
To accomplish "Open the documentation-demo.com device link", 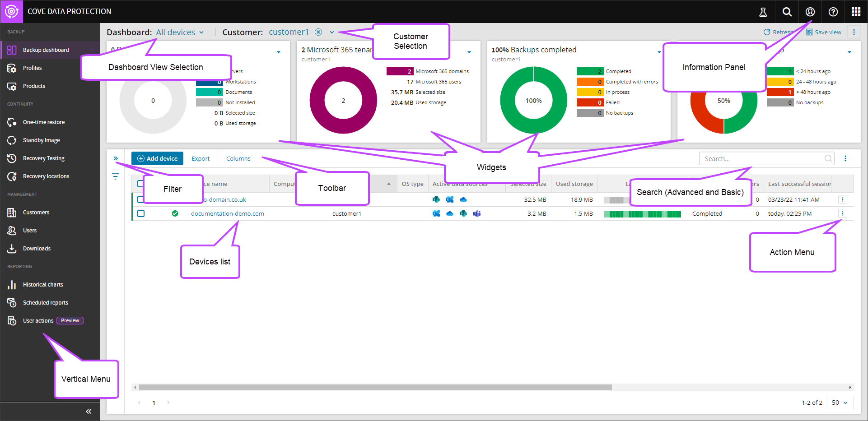I will [227, 214].
